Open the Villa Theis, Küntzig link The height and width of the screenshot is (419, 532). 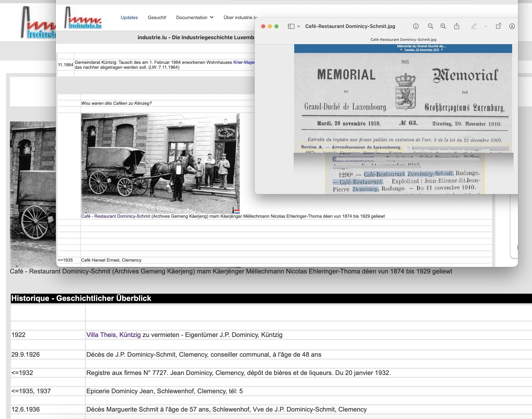113,335
